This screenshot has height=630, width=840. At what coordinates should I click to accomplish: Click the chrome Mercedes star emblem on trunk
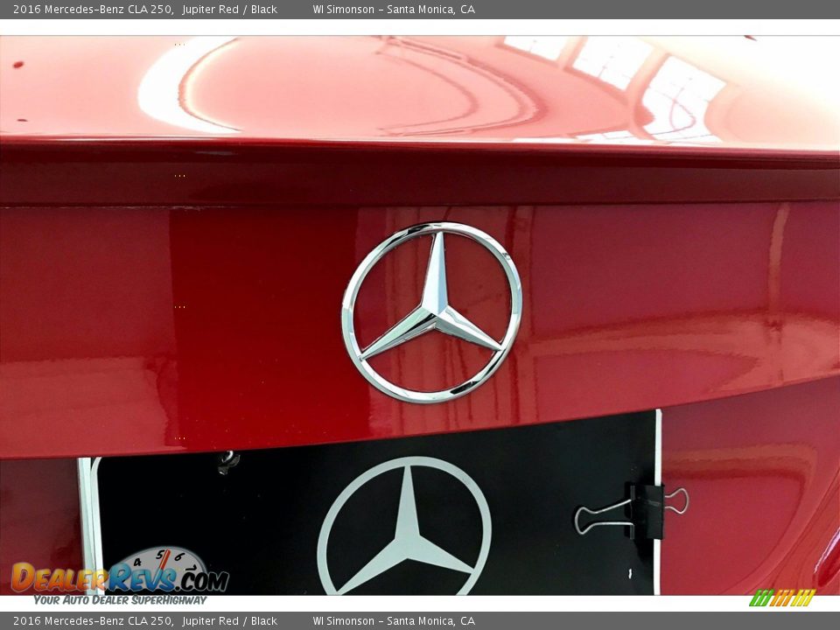pyautogui.click(x=431, y=312)
